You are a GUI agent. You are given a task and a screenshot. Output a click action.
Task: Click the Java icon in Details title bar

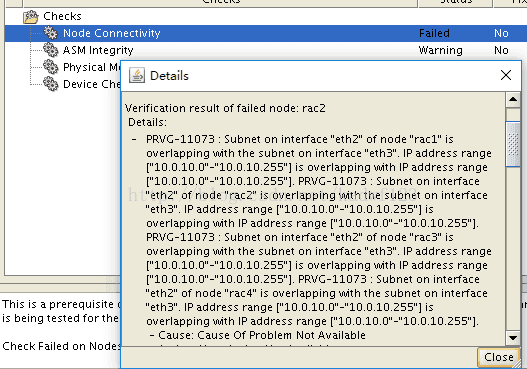click(x=137, y=75)
